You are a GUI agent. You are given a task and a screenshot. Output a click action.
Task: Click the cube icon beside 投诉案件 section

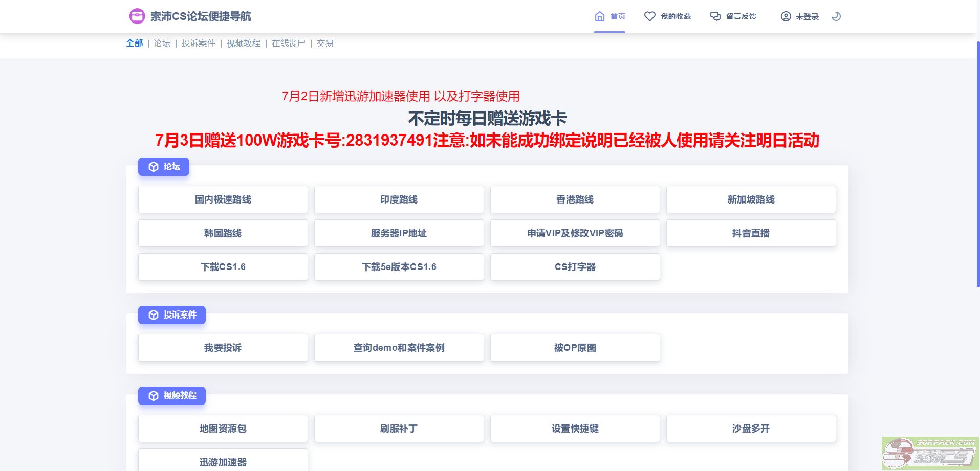pyautogui.click(x=154, y=315)
